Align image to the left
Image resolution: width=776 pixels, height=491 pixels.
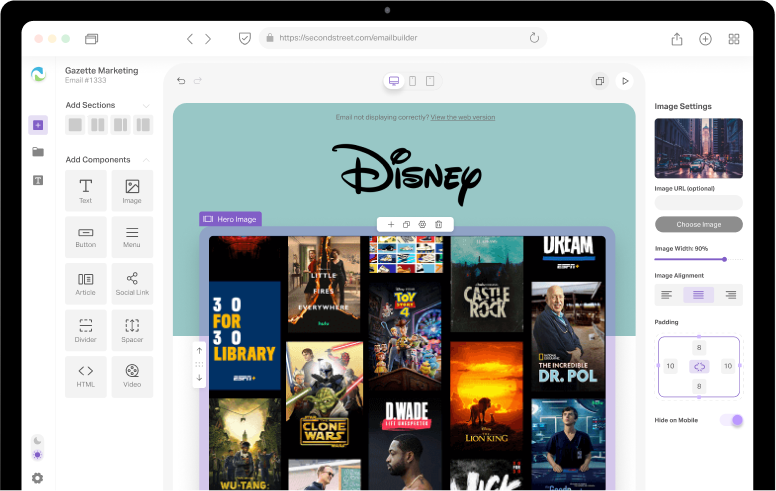coord(667,295)
